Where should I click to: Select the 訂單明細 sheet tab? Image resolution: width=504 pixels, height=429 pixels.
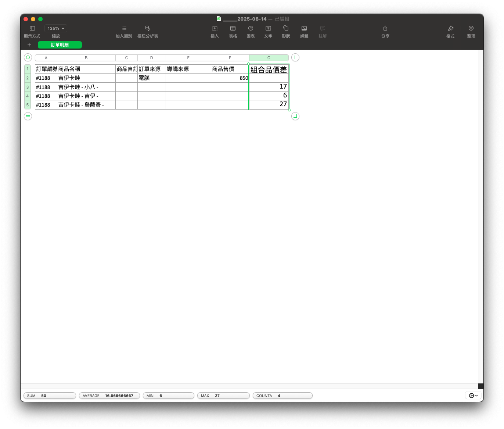(x=60, y=45)
